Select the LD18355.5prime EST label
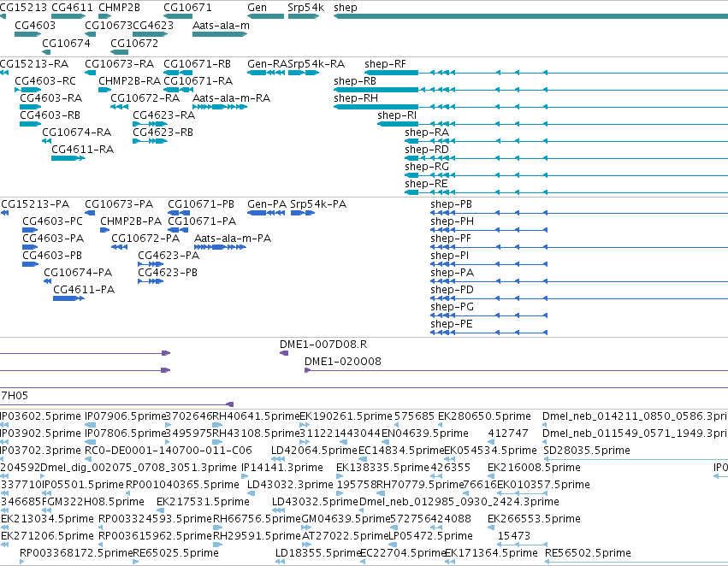This screenshot has width=728, height=566. pyautogui.click(x=318, y=553)
